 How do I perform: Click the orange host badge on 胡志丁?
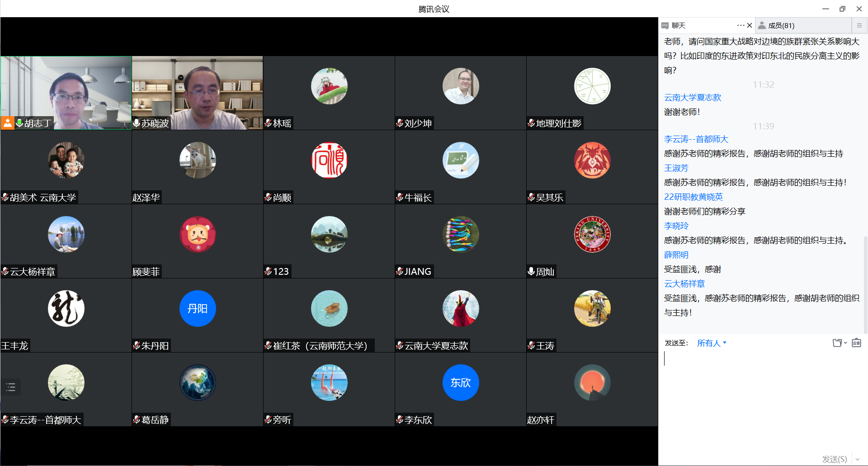8,123
